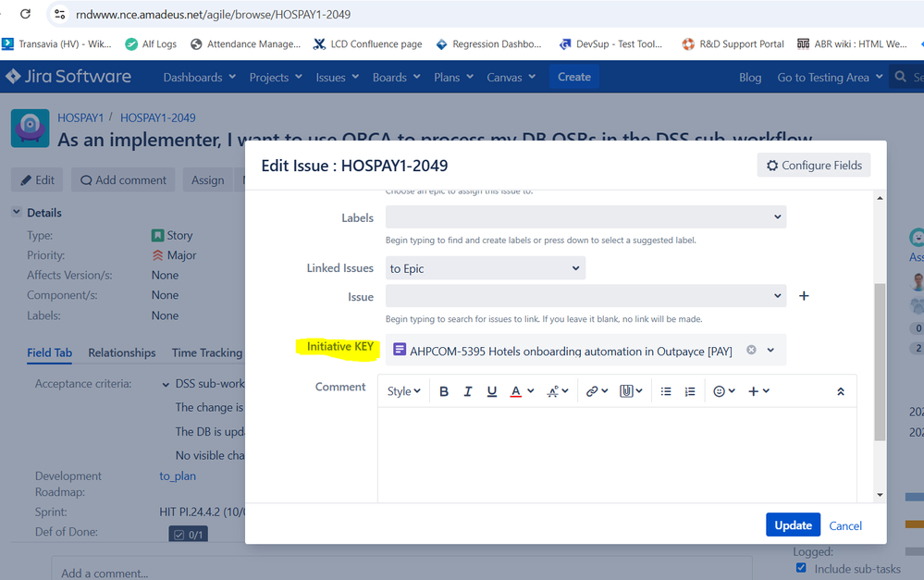Click the Assign button
The image size is (924, 580).
(207, 180)
